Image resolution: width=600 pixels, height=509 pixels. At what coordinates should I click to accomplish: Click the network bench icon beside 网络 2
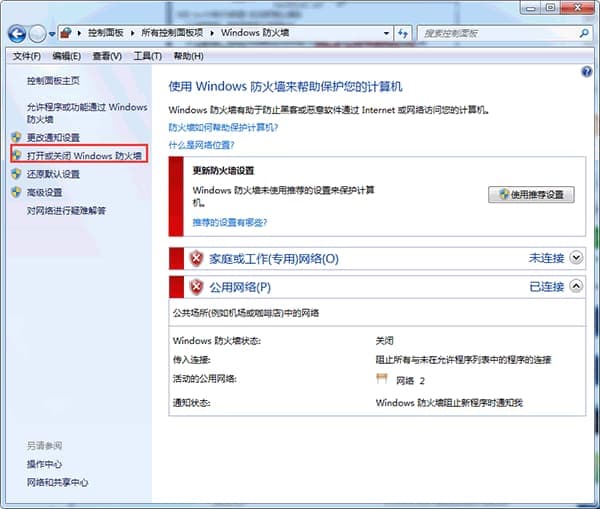[382, 379]
